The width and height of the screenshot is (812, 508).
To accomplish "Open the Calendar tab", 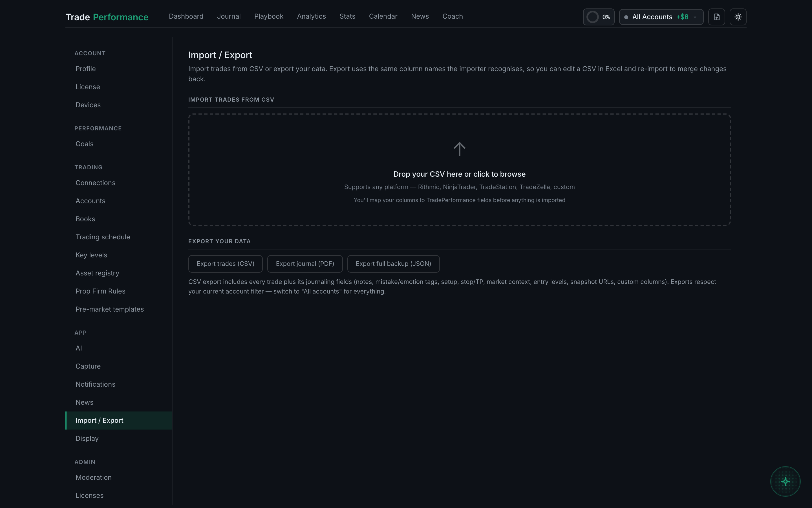I will [383, 16].
